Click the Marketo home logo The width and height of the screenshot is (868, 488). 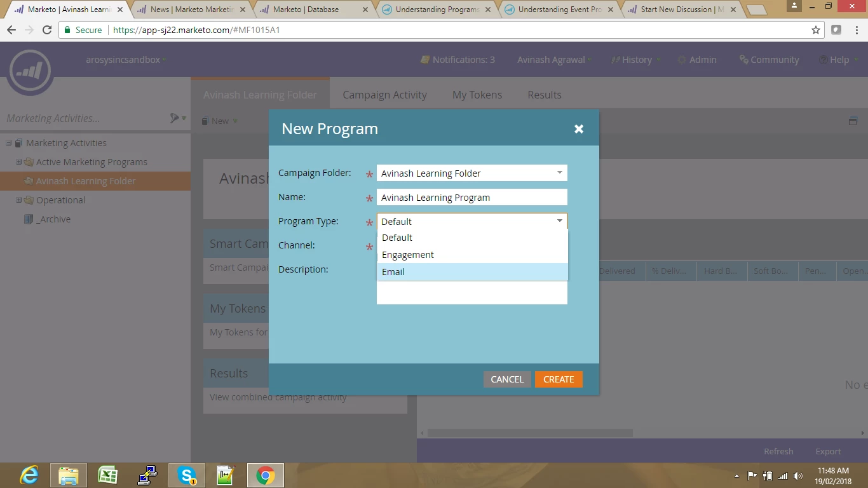click(x=30, y=70)
